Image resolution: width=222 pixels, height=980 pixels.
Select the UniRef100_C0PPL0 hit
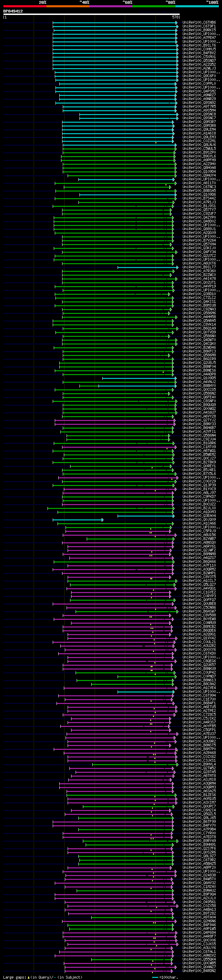click(x=199, y=84)
